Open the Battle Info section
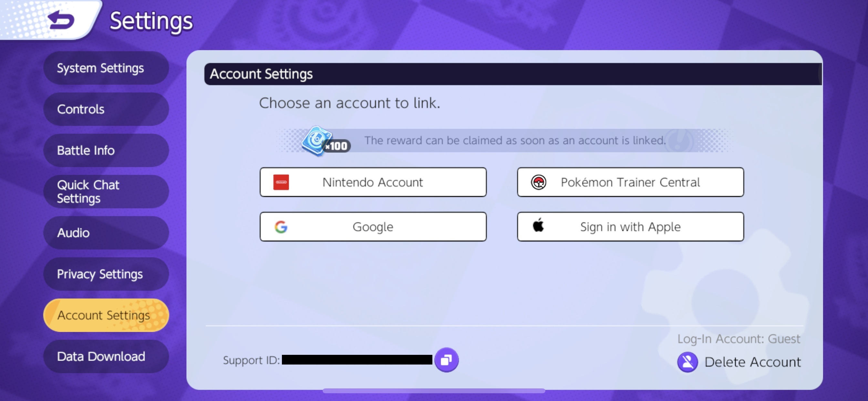 click(x=106, y=150)
